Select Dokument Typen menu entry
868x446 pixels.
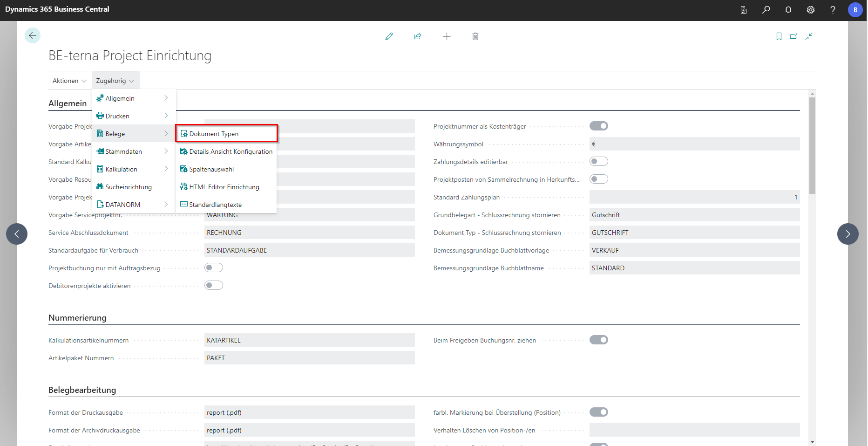pos(226,134)
